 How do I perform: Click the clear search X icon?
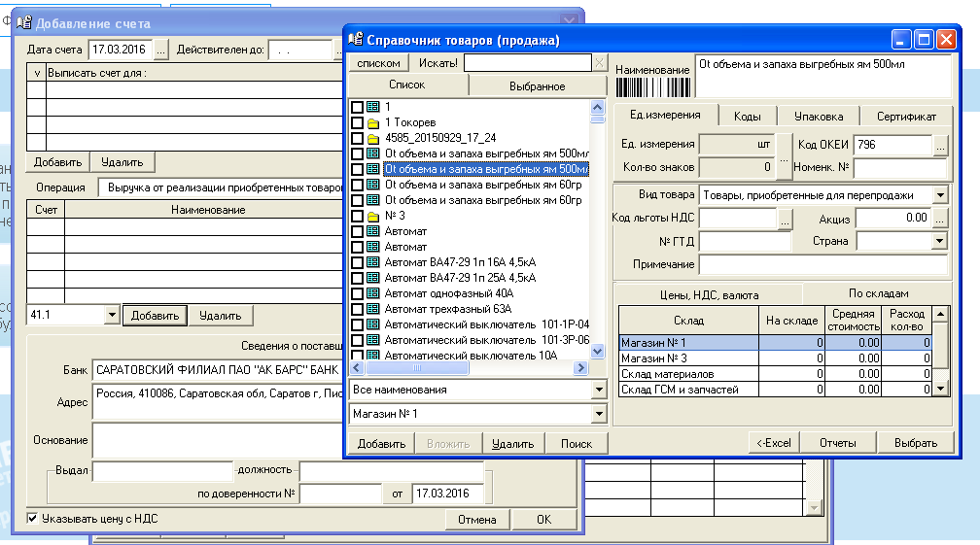point(600,63)
